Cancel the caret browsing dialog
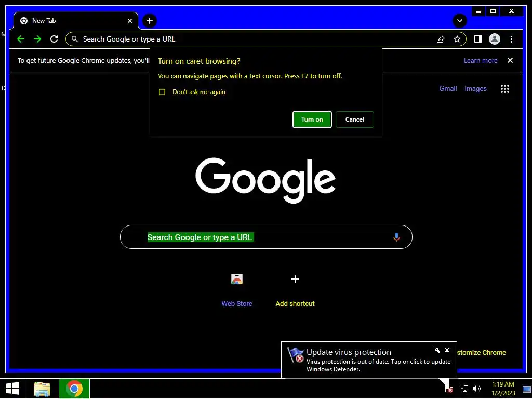 tap(354, 119)
